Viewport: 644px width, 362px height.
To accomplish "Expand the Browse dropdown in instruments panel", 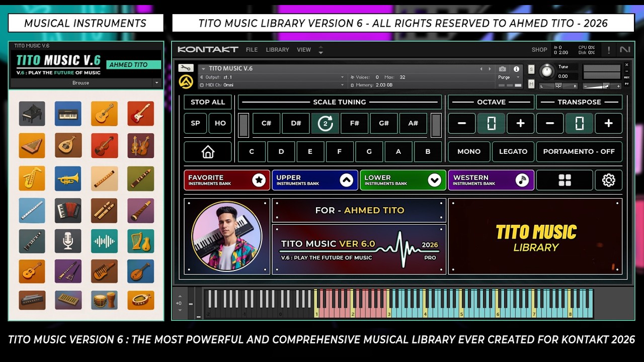I will [x=156, y=83].
